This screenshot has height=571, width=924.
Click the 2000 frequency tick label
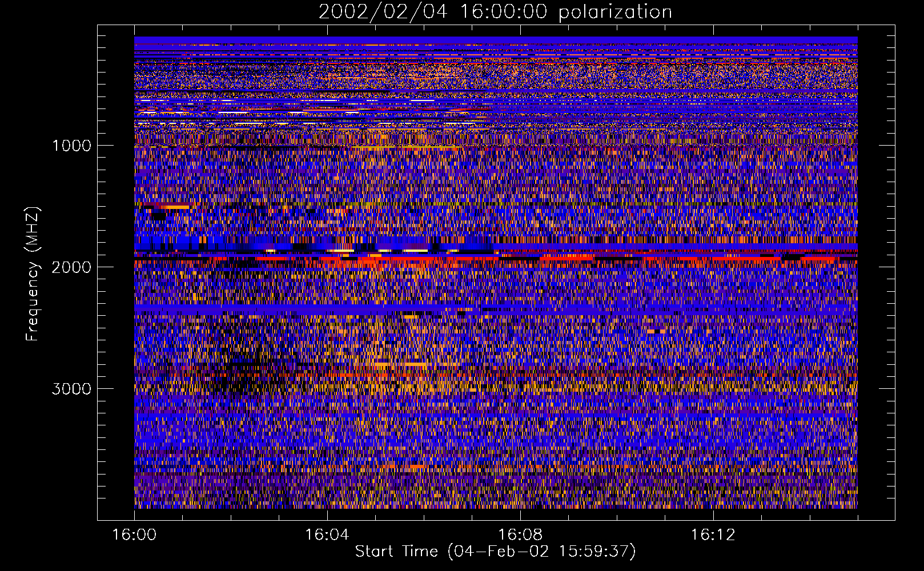pyautogui.click(x=71, y=267)
